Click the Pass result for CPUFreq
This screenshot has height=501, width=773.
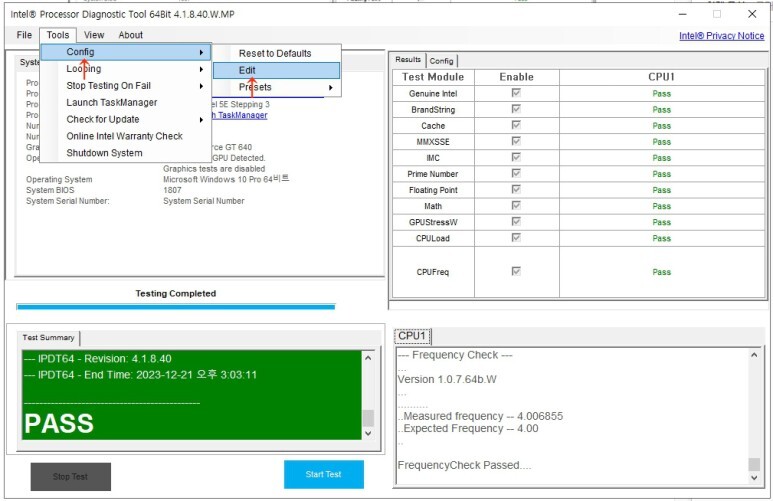(662, 272)
